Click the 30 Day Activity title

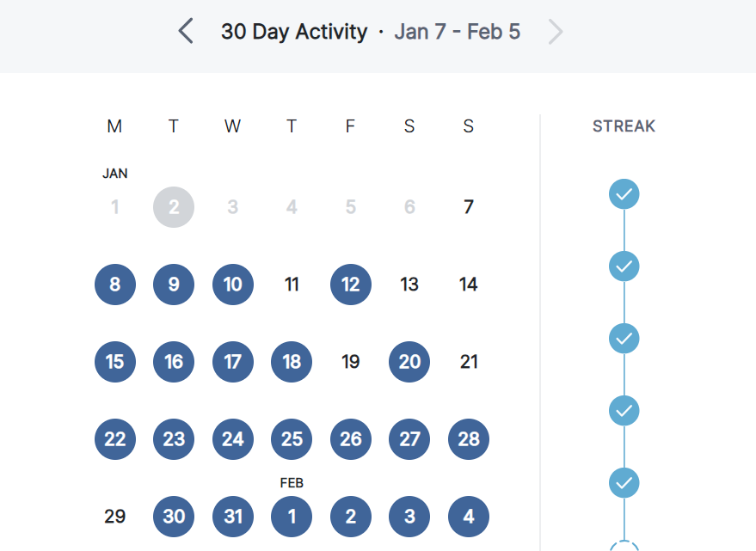pyautogui.click(x=294, y=32)
